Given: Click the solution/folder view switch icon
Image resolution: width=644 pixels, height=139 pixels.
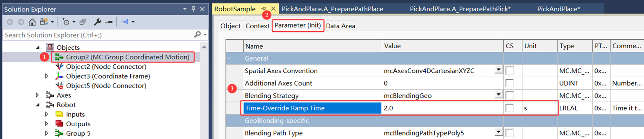Looking at the screenshot, I should coord(44,22).
